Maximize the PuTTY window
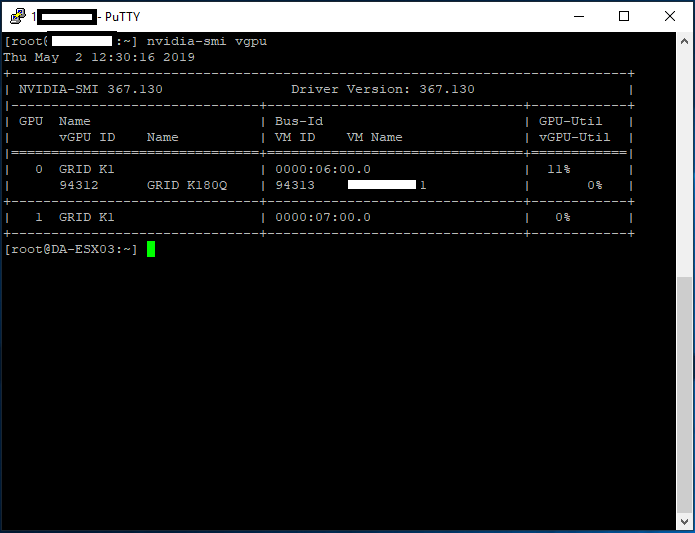 click(x=624, y=16)
